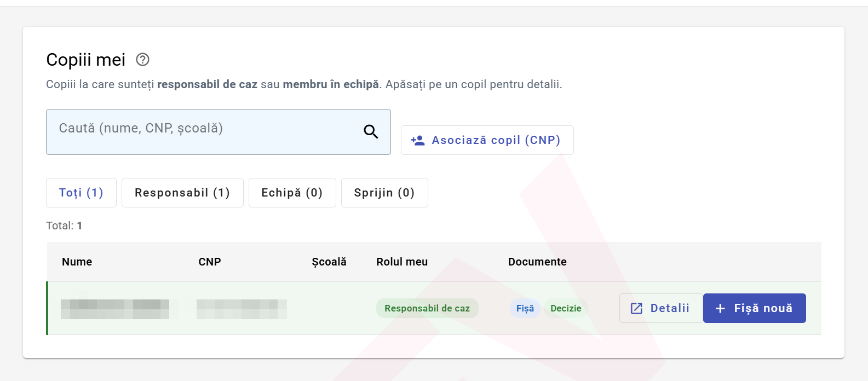868x381 pixels.
Task: Focus the Caută (nume, CNP, școală) search field
Action: (x=219, y=132)
